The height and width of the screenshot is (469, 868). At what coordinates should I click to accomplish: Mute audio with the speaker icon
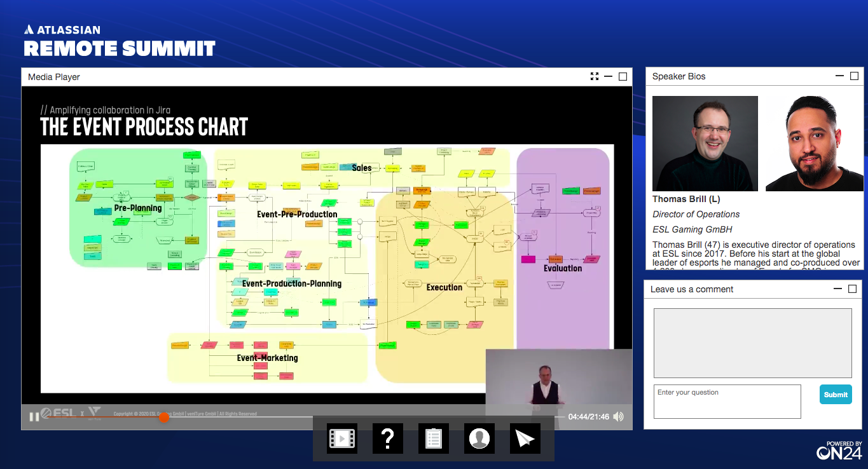pyautogui.click(x=618, y=417)
